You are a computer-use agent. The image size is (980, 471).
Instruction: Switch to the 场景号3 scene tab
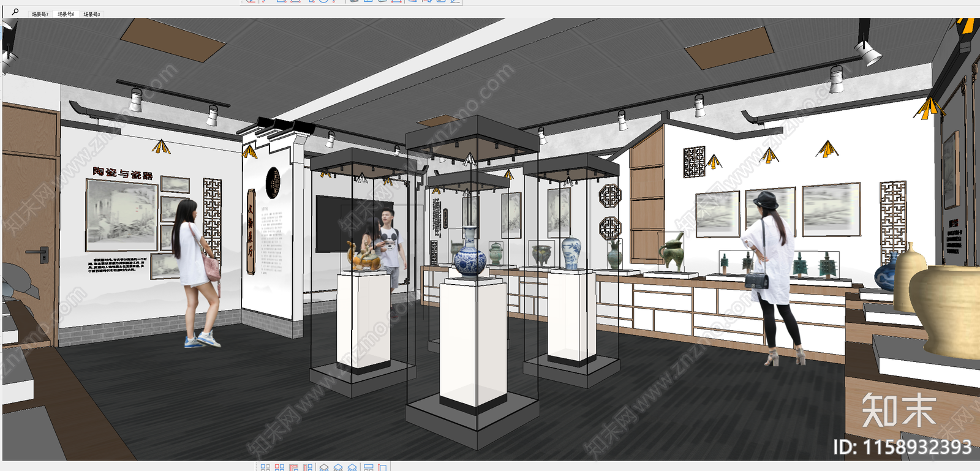click(92, 14)
